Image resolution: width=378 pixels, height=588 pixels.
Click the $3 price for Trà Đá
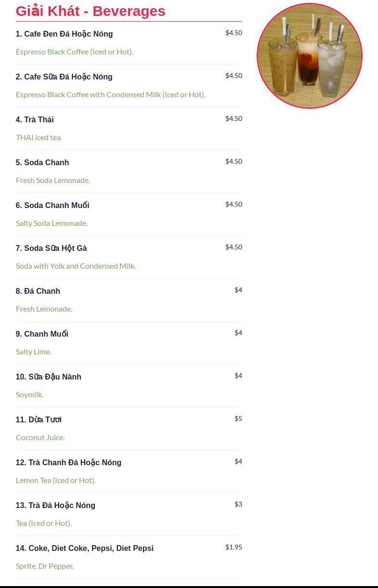238,504
